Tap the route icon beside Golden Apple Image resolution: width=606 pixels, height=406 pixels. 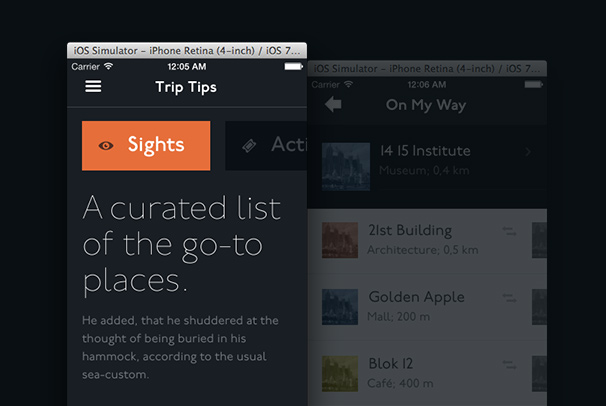tap(509, 298)
